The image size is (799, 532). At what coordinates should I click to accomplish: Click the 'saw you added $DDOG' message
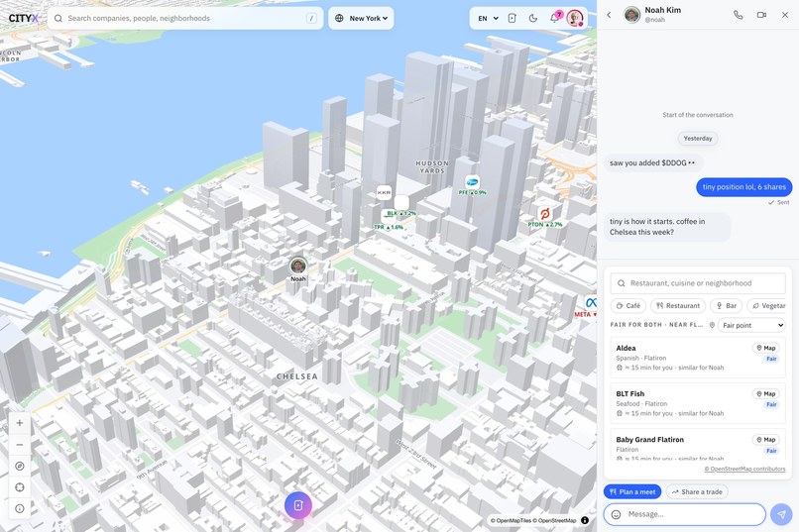pos(653,162)
